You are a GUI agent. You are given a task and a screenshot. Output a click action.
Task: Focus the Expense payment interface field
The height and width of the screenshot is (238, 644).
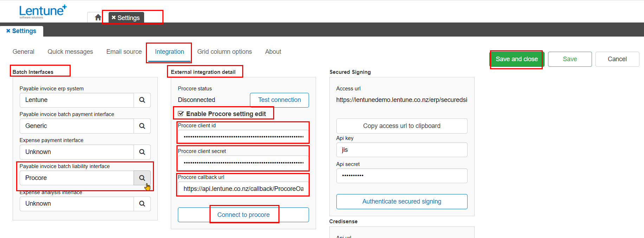click(x=77, y=152)
